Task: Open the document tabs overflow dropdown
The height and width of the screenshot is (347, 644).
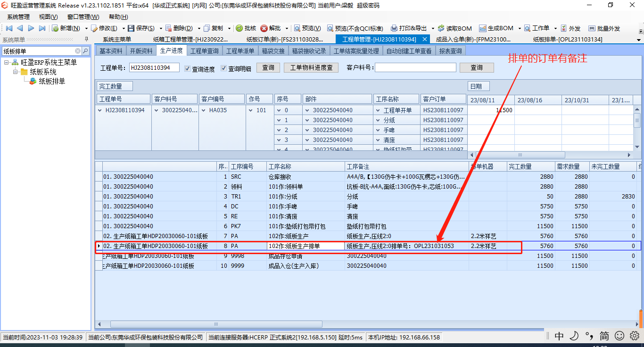Action: (638, 39)
